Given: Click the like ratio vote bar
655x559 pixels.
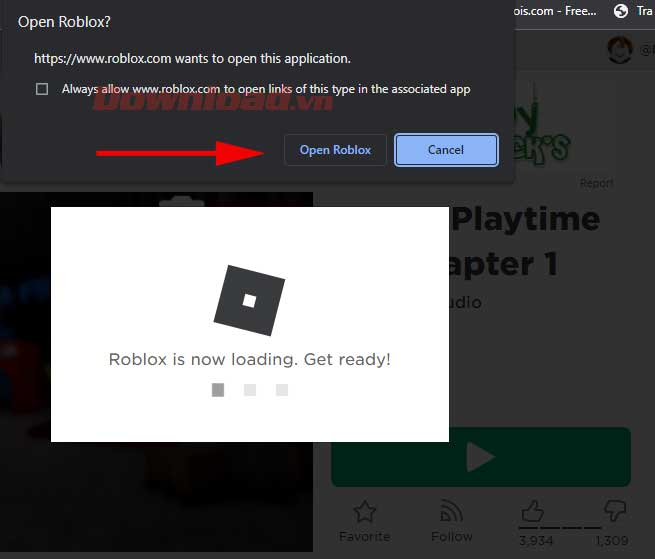Looking at the screenshot, I should tap(560, 528).
